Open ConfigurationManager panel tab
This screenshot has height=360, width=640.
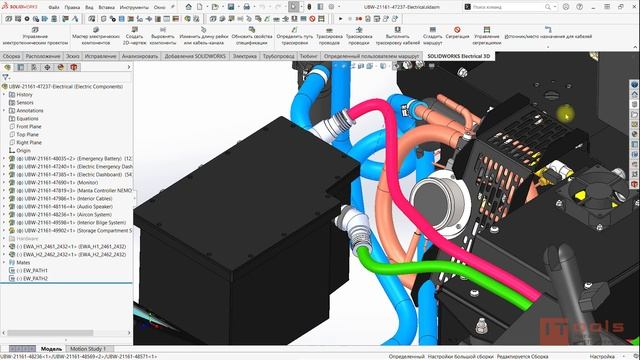click(x=34, y=67)
